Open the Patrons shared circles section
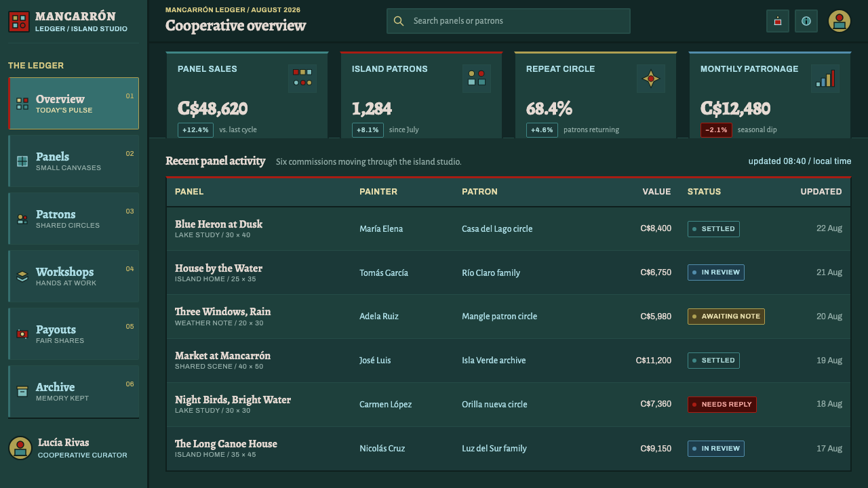The width and height of the screenshot is (868, 488). (74, 219)
